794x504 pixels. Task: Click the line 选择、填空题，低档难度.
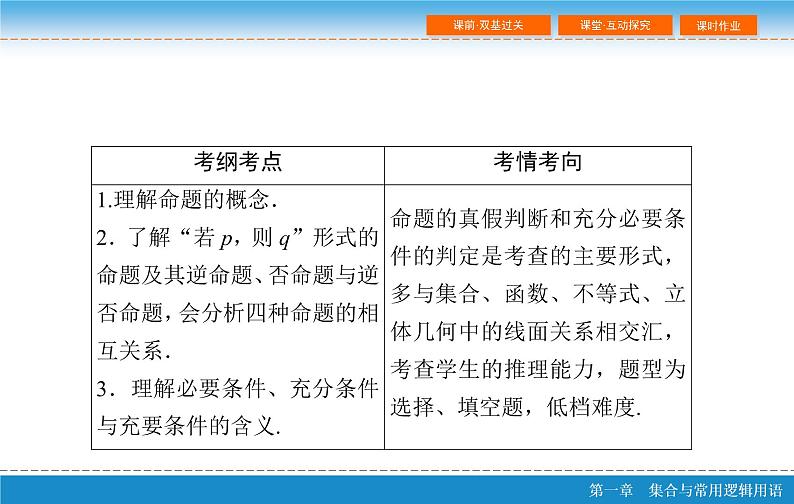coord(516,407)
